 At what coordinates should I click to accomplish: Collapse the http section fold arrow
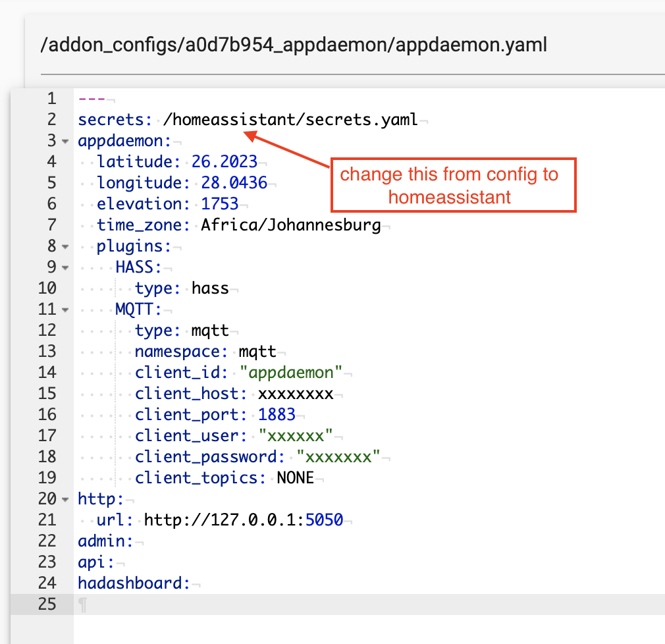click(x=65, y=499)
